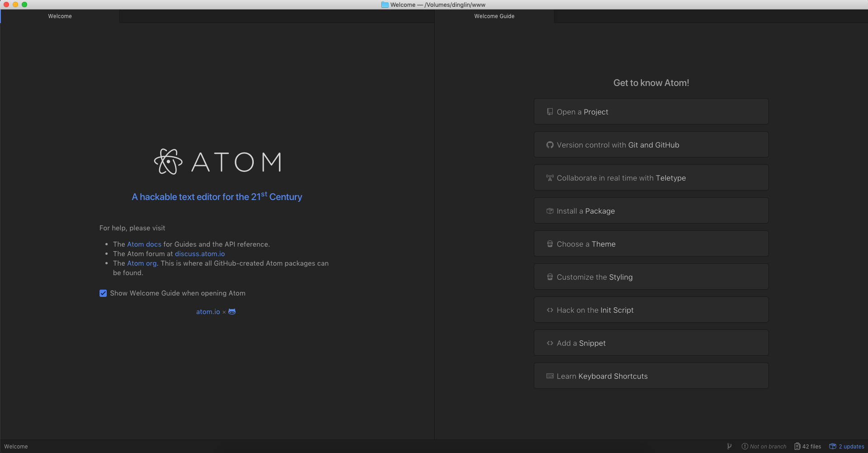Open the discuss.atom.io forum link

(199, 253)
